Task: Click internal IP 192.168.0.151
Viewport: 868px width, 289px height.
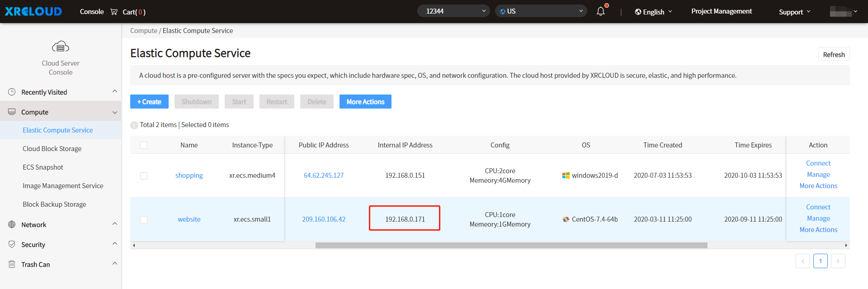Action: click(x=405, y=175)
